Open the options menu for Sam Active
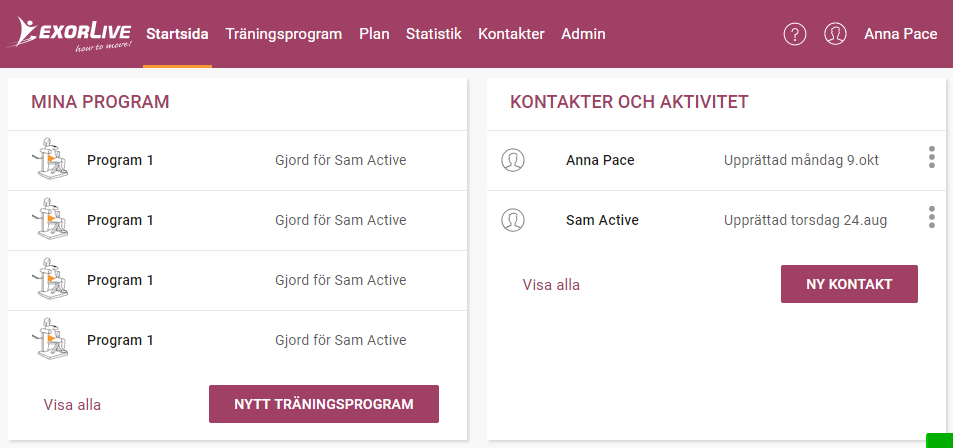 point(932,217)
